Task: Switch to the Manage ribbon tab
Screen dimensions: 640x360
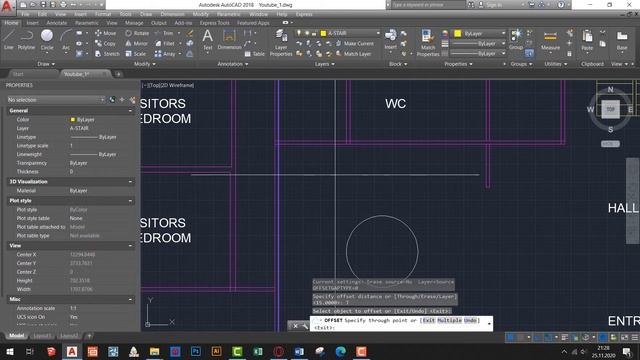Action: (x=134, y=23)
